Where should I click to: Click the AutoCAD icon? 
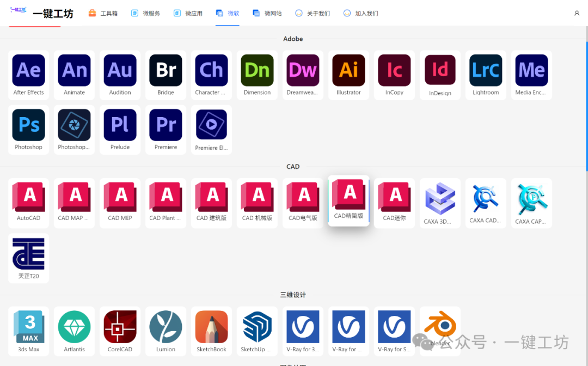(28, 203)
